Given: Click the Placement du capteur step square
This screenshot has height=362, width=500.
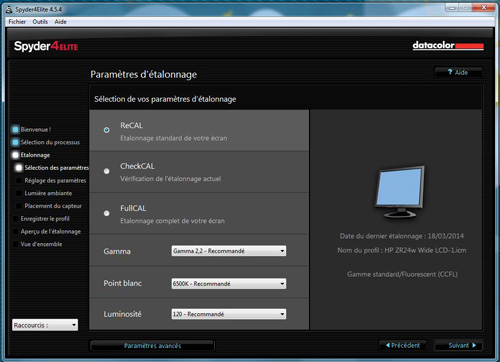Looking at the screenshot, I should tap(19, 206).
